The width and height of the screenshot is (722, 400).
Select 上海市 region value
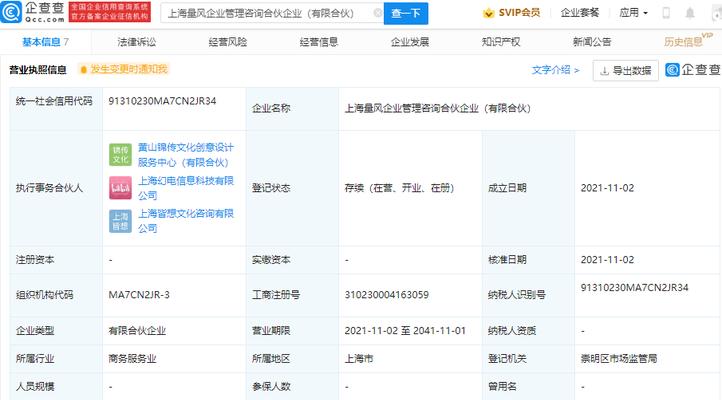tap(359, 359)
